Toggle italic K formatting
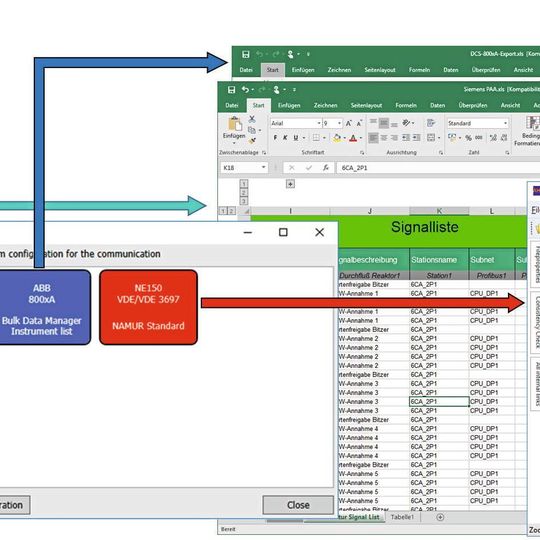540x540 pixels. (x=285, y=138)
